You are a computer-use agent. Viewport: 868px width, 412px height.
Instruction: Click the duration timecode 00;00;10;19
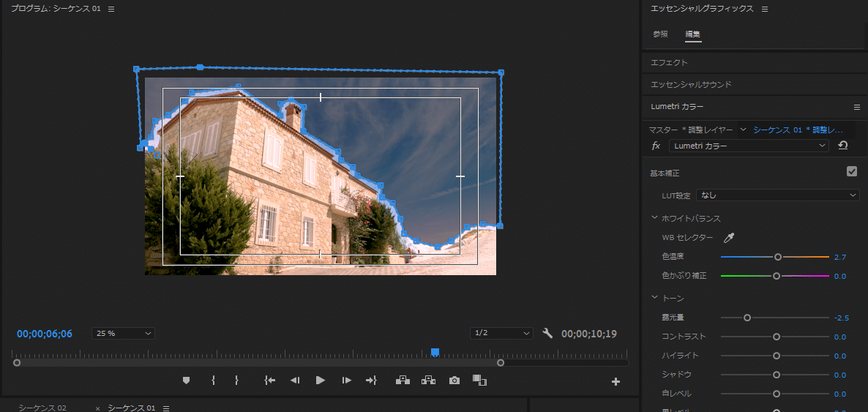pos(589,334)
